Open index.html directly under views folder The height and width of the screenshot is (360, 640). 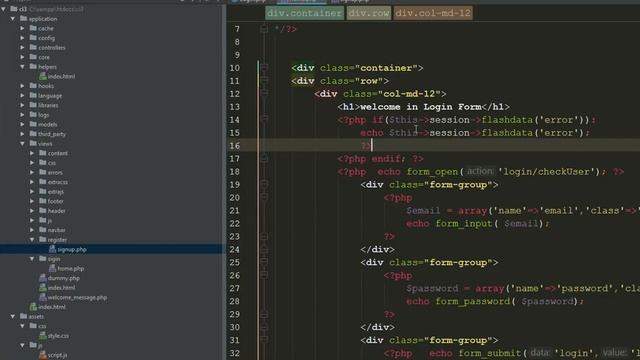click(57, 288)
